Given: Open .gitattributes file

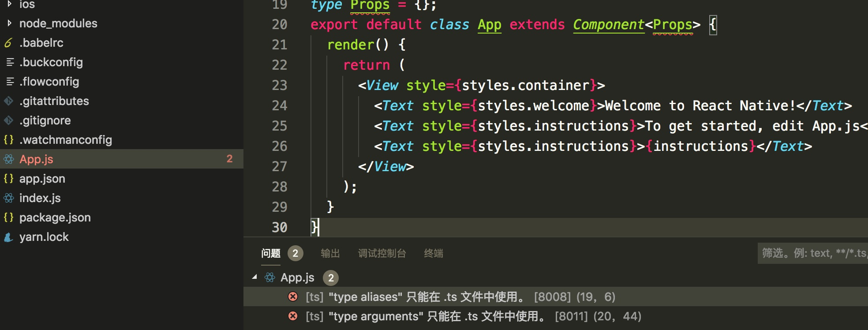Looking at the screenshot, I should (54, 101).
